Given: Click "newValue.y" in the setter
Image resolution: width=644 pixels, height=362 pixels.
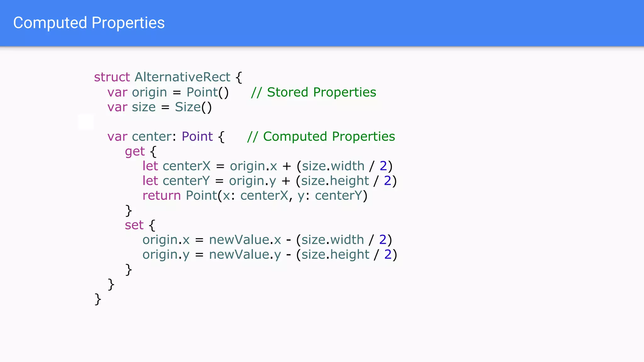Looking at the screenshot, I should 245,255.
